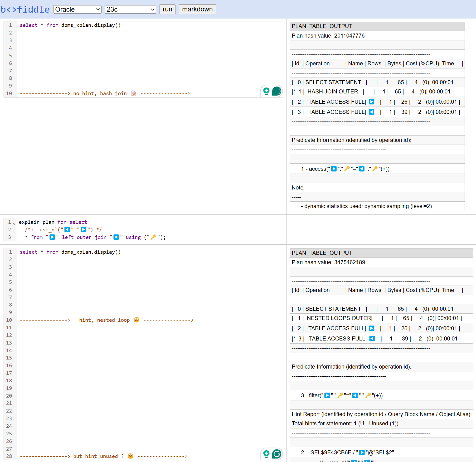Click left-arrow icon in filter predicate
The image size is (476, 462).
point(355,395)
